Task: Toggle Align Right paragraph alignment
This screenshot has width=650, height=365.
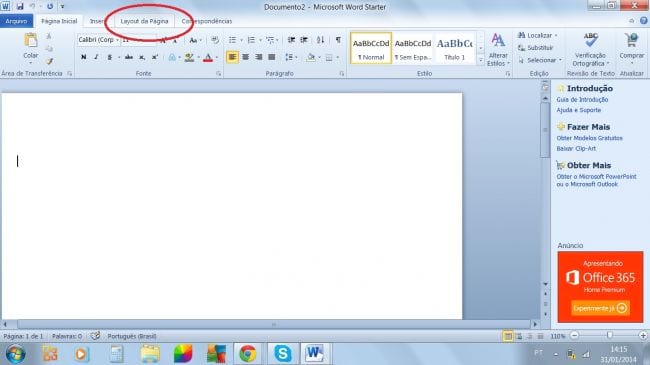Action: [259, 57]
